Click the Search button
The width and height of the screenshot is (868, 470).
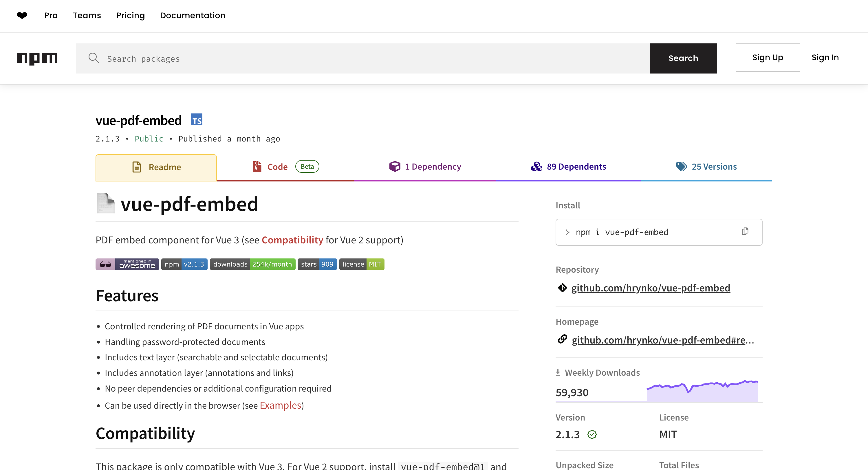pyautogui.click(x=683, y=58)
